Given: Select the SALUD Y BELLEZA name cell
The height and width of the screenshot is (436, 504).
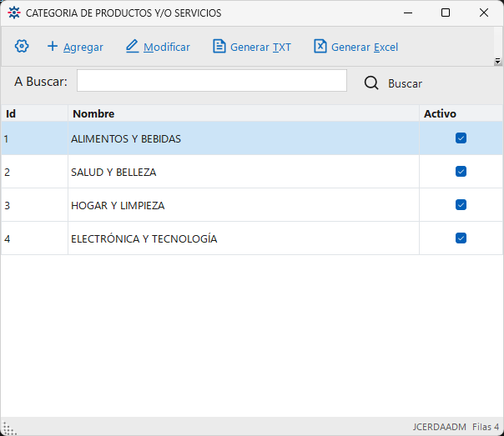Looking at the screenshot, I should (244, 172).
